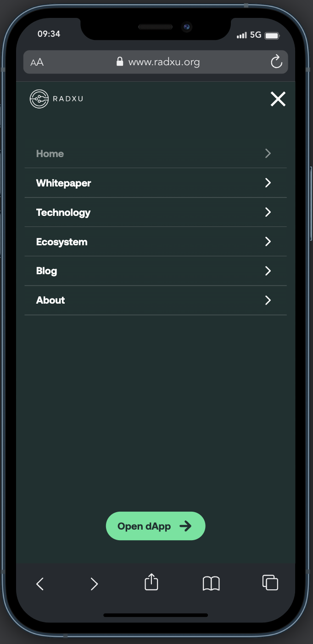Go back with Safari back arrow
Image resolution: width=313 pixels, height=644 pixels.
40,584
